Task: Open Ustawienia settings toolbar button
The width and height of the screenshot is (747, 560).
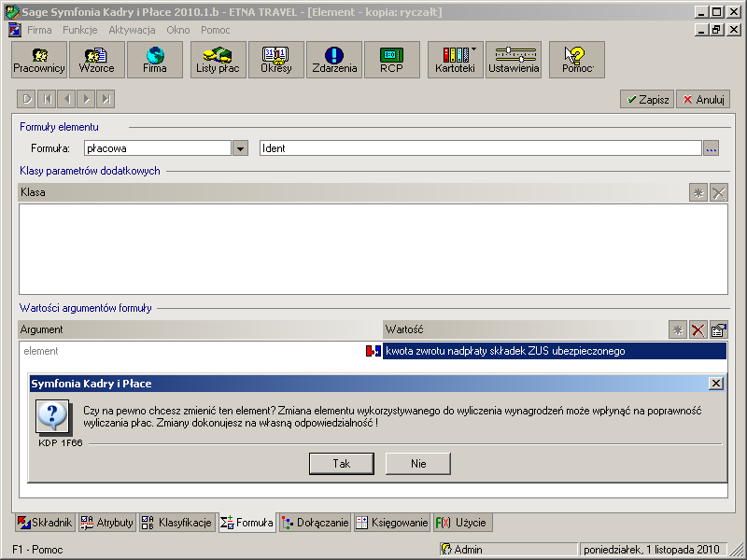Action: click(x=514, y=60)
